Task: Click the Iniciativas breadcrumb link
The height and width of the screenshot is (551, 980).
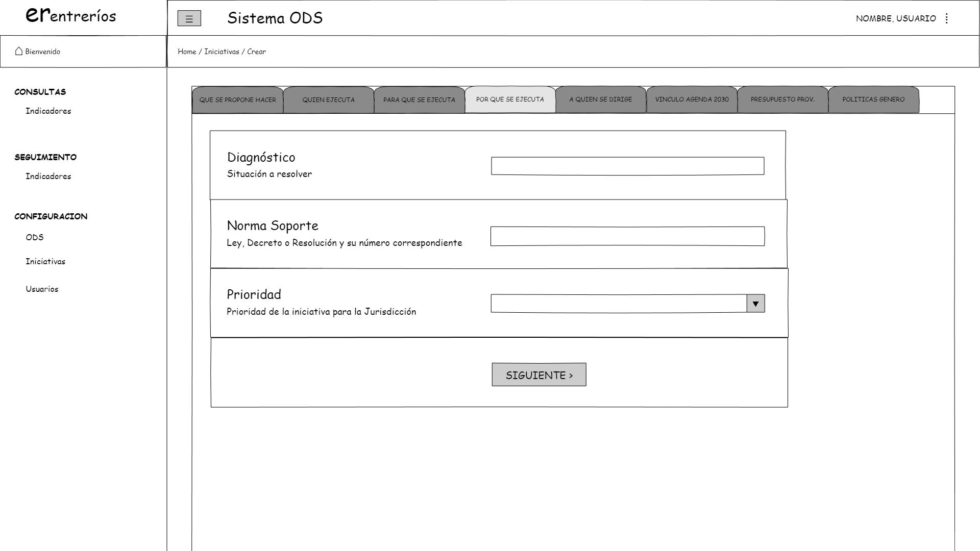Action: coord(222,52)
